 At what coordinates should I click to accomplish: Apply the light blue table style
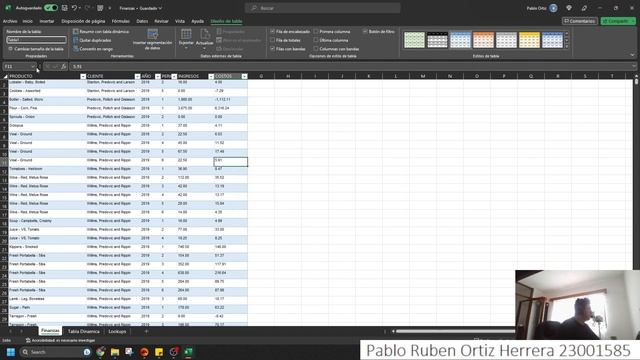click(460, 40)
